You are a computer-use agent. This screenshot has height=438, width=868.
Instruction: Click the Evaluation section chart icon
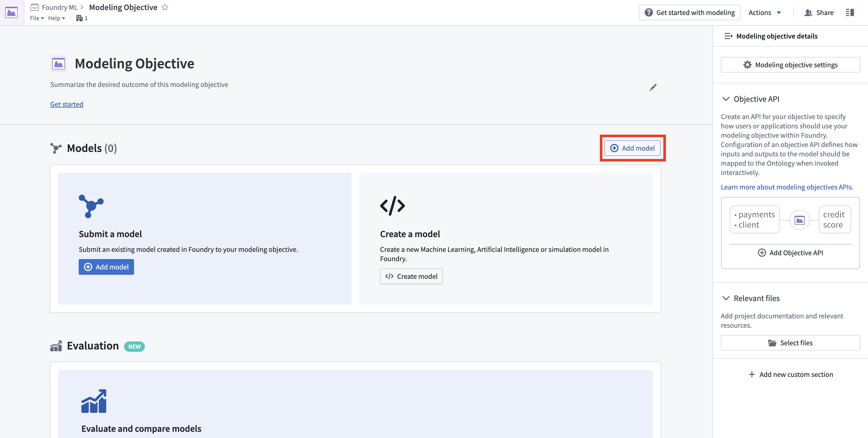pos(56,346)
